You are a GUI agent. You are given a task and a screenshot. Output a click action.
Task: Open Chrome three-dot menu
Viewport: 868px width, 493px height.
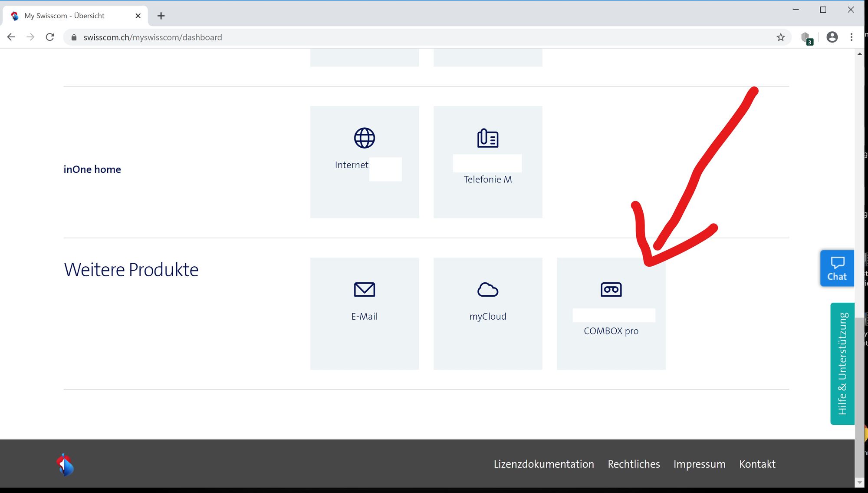(852, 37)
